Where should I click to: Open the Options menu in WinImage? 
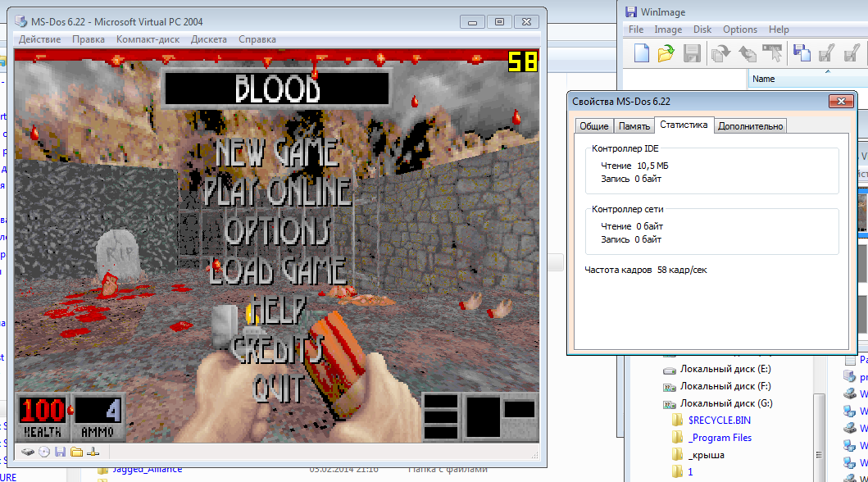pyautogui.click(x=739, y=30)
